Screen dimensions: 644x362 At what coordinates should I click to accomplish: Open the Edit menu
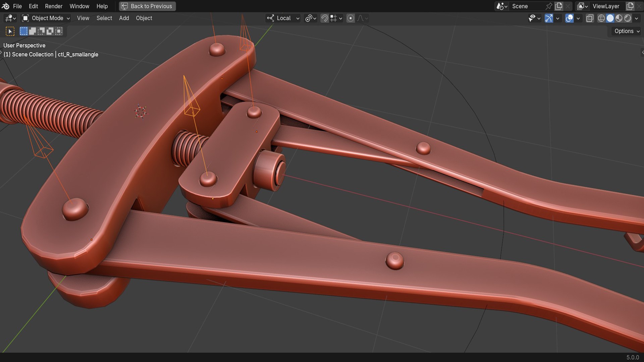tap(33, 6)
